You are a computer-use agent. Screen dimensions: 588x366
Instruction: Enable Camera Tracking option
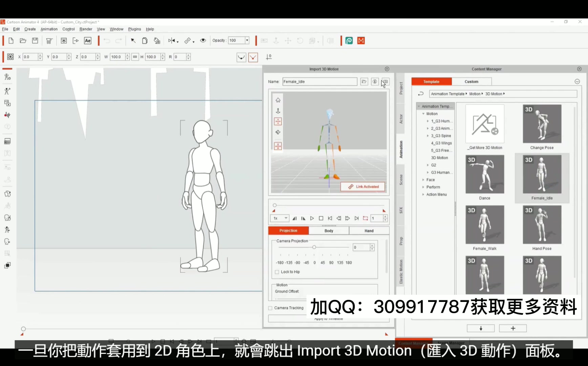pyautogui.click(x=270, y=308)
